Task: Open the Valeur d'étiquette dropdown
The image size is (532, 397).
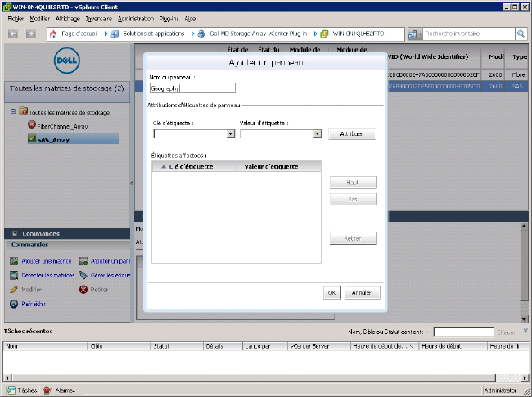Action: point(317,134)
